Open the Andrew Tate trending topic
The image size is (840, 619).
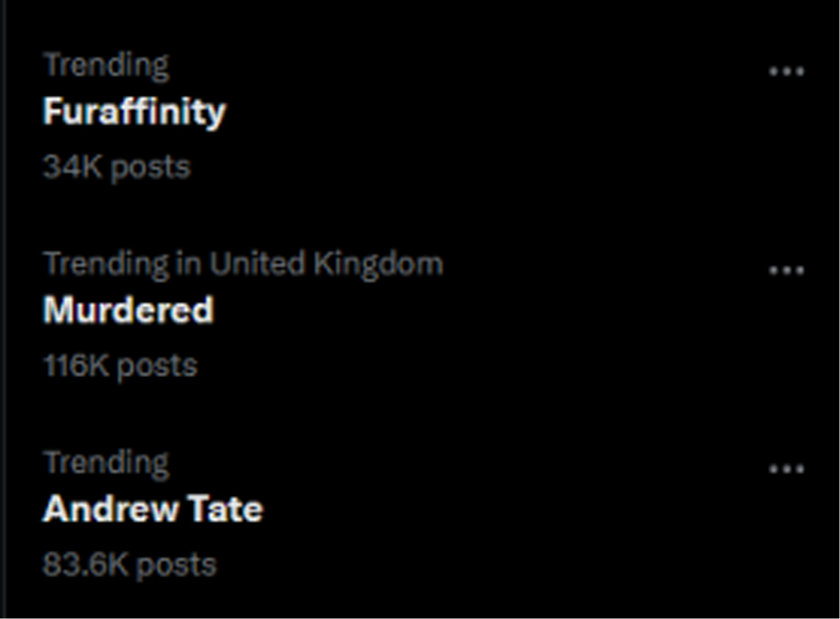[x=153, y=509]
